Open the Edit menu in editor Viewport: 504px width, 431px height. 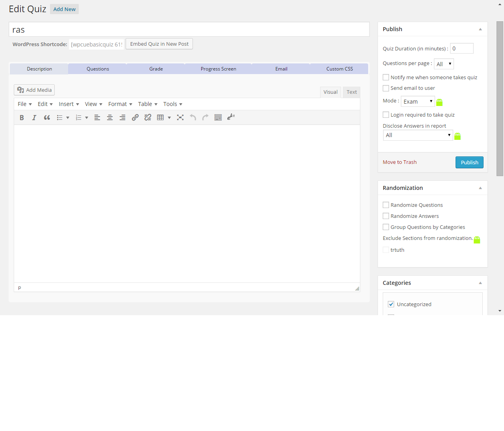[x=45, y=104]
